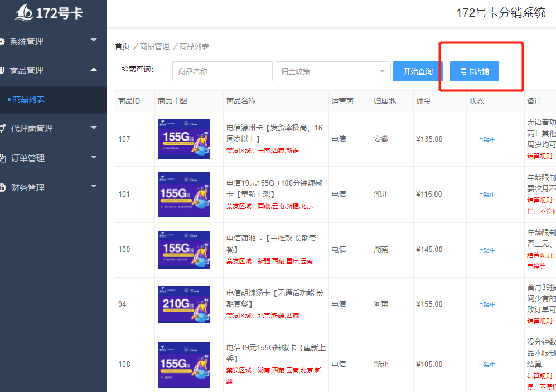Click the 订单管理 sidebar icon
Image resolution: width=556 pixels, height=392 pixels.
point(3,158)
